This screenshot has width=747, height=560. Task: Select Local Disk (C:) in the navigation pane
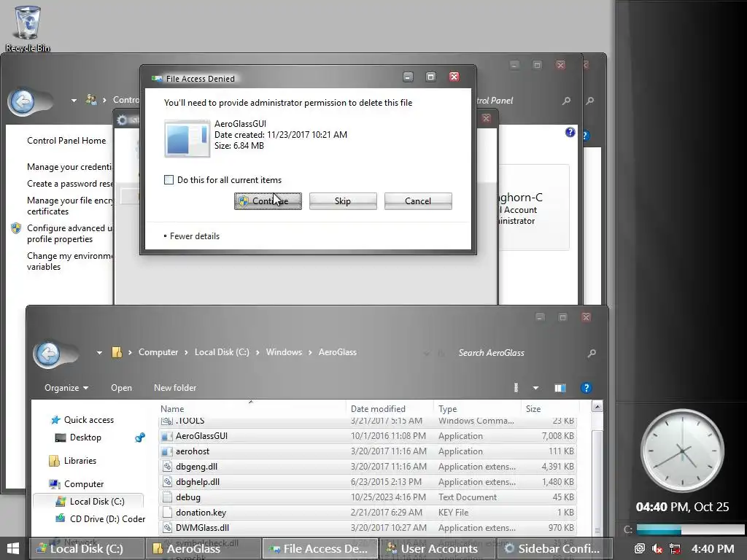click(x=90, y=502)
